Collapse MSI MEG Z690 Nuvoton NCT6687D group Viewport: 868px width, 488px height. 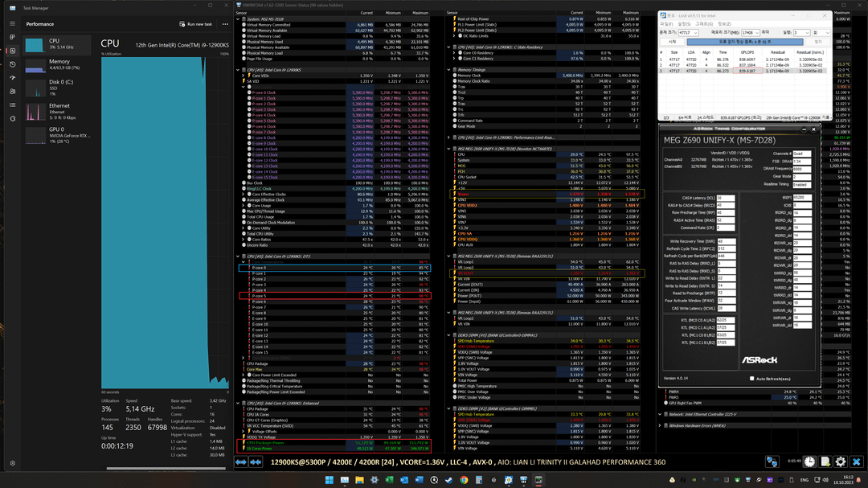448,149
